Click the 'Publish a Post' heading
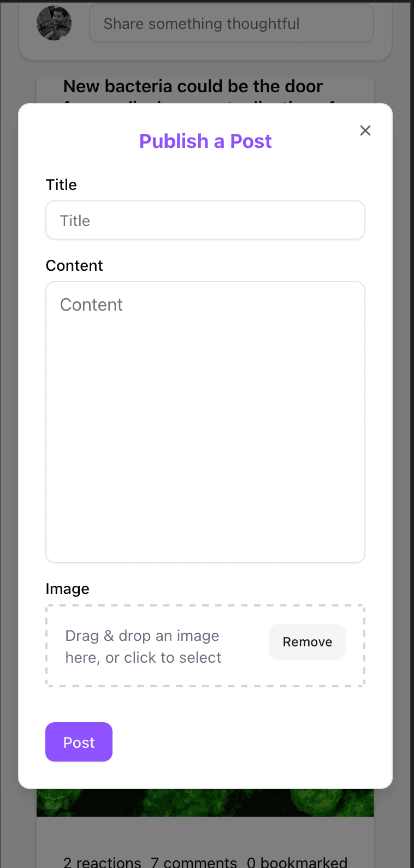The height and width of the screenshot is (868, 414). coord(205,141)
